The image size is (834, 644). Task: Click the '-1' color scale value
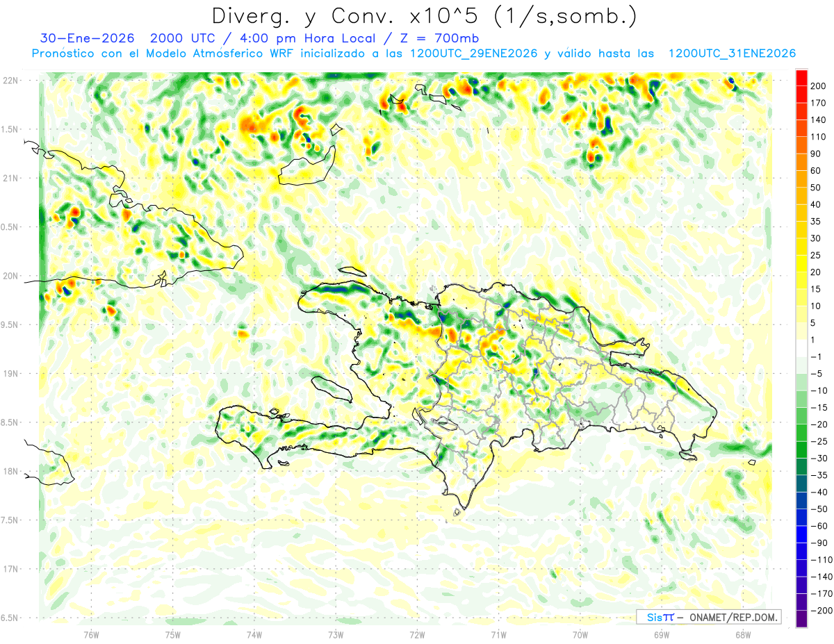click(816, 356)
